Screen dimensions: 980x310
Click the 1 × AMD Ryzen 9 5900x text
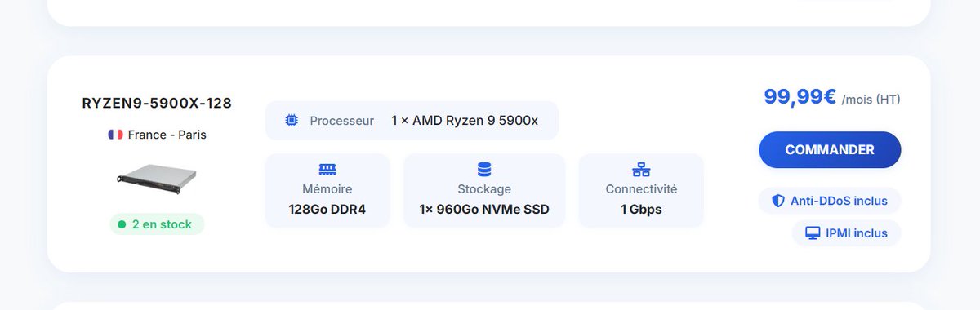point(465,121)
